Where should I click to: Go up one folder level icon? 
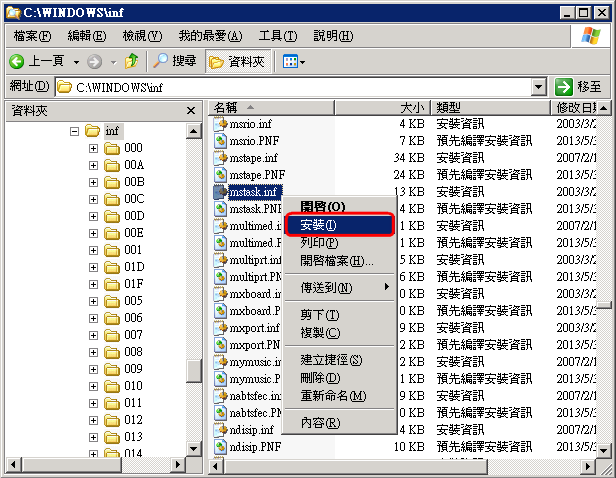pos(132,61)
